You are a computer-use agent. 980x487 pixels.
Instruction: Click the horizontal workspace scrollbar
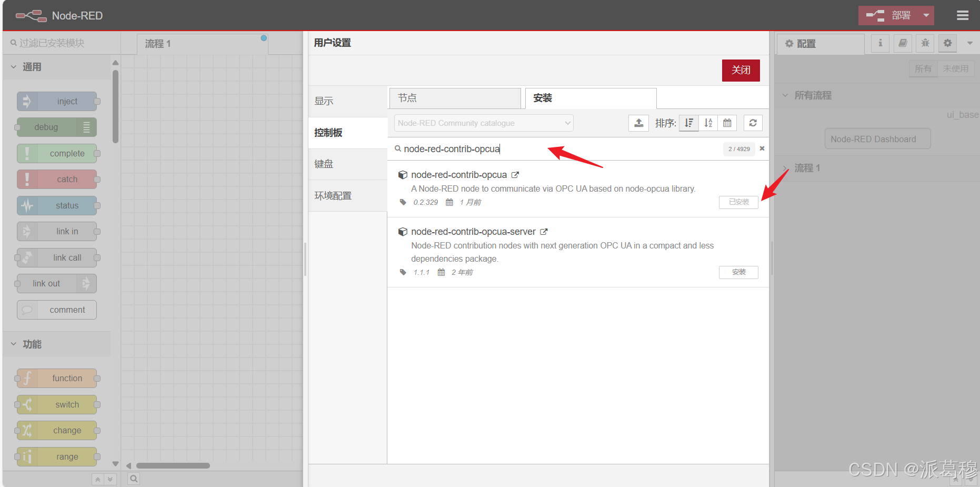(173, 465)
